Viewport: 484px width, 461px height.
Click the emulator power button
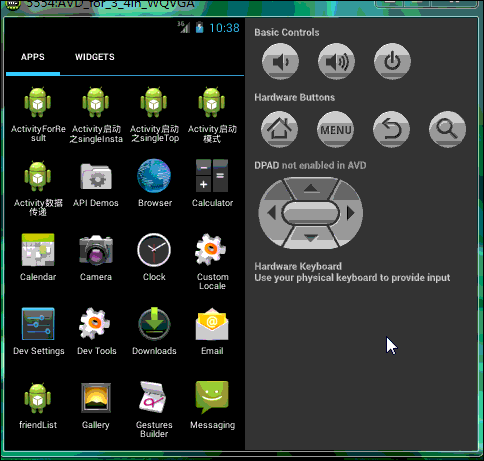[x=392, y=61]
